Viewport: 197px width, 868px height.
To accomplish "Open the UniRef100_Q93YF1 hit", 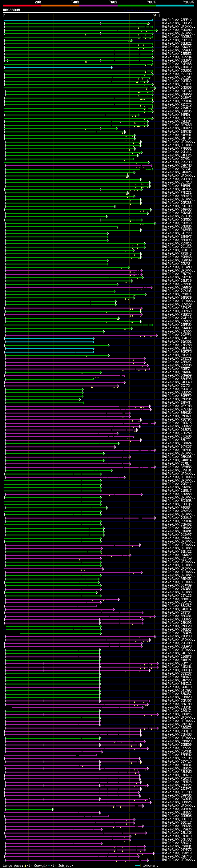I will pyautogui.click(x=177, y=335).
